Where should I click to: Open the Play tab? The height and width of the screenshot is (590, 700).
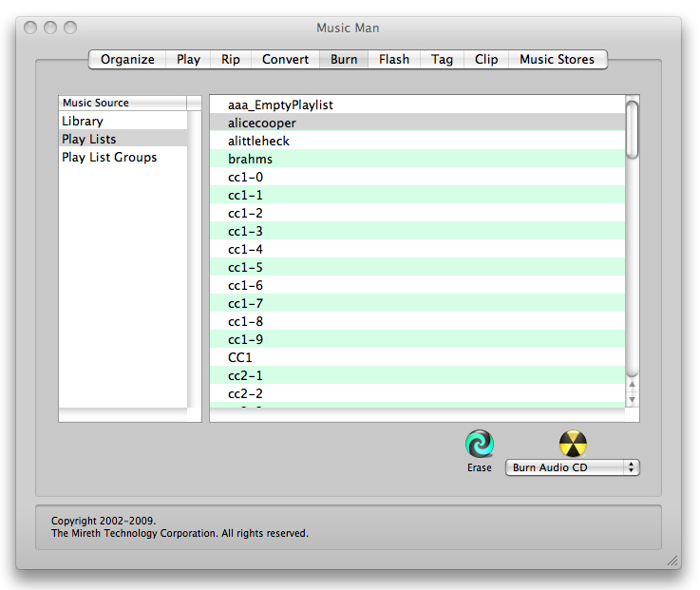click(188, 59)
